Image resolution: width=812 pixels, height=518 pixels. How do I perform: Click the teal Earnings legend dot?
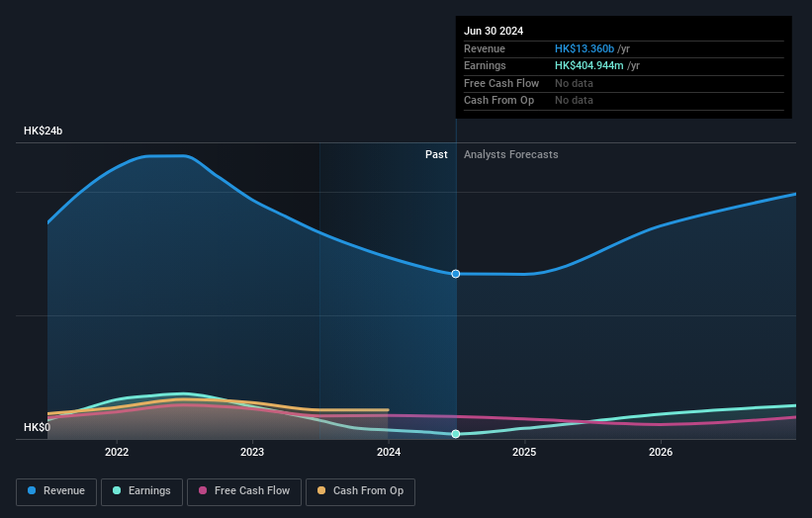117,490
